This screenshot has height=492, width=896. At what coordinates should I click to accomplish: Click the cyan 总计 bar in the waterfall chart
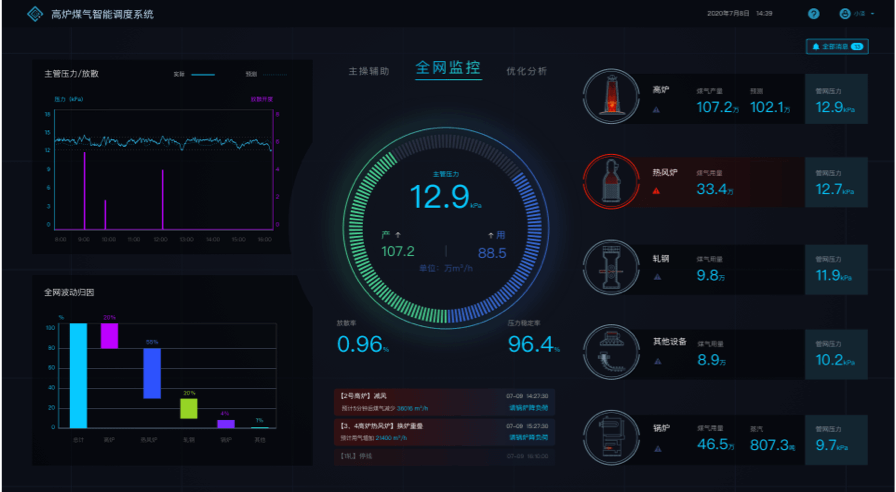[76, 375]
